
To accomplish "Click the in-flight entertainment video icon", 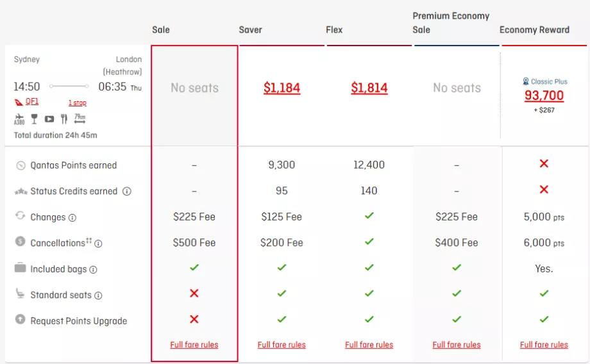I will tap(49, 119).
